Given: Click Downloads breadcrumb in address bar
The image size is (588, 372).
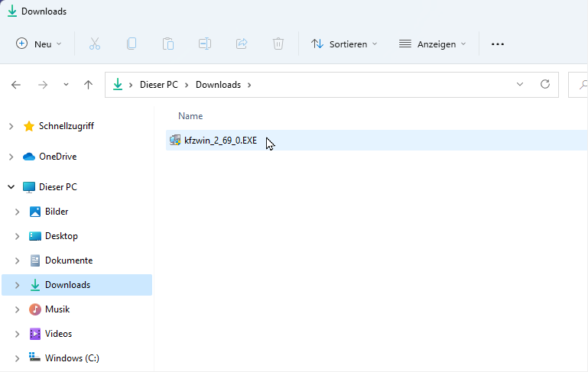Looking at the screenshot, I should tap(218, 85).
